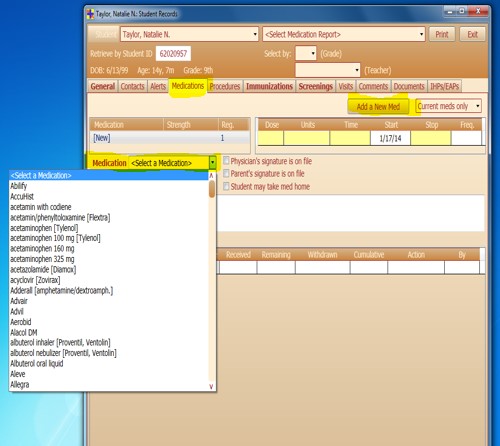Click the Dose cell in schedule grid

point(271,138)
